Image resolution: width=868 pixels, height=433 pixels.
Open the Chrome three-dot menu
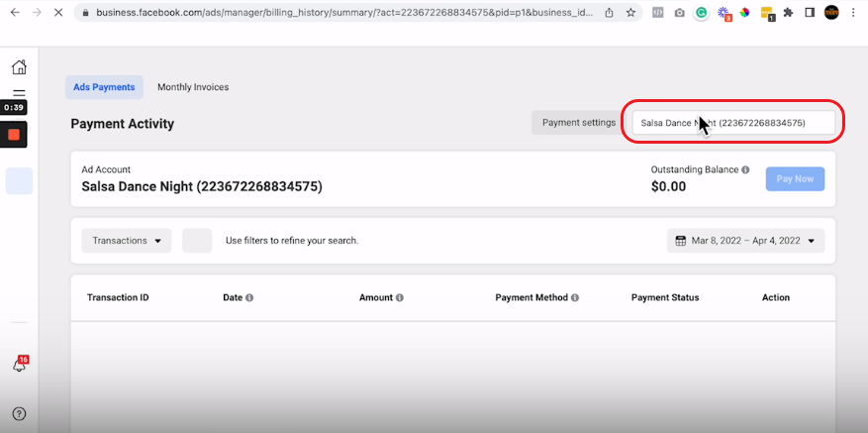(x=853, y=12)
